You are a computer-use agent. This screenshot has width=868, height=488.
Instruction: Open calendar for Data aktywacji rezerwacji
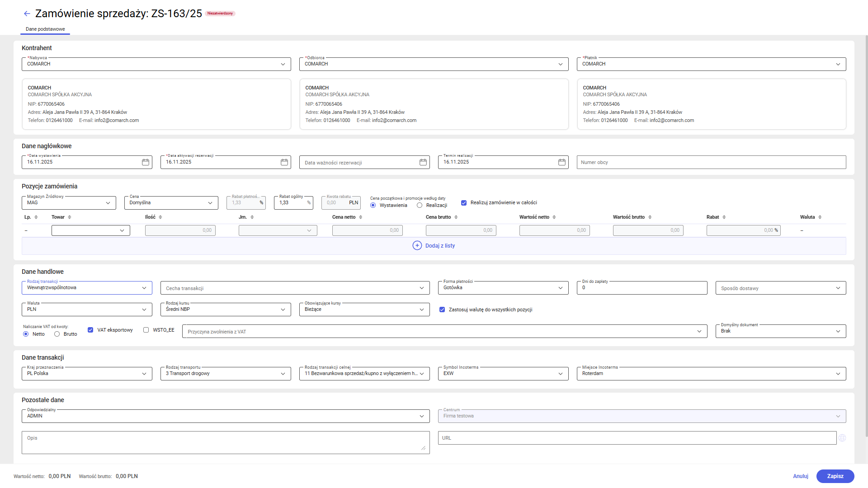[284, 162]
